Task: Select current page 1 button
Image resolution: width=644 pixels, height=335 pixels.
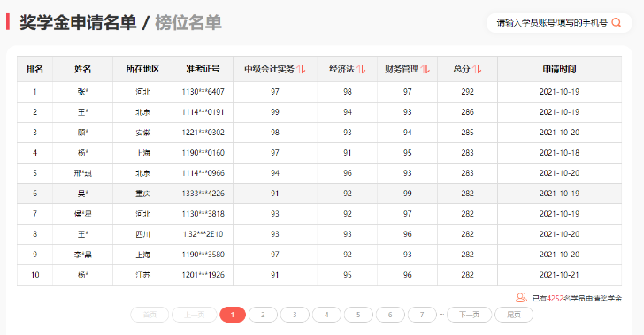Action: coord(233,315)
